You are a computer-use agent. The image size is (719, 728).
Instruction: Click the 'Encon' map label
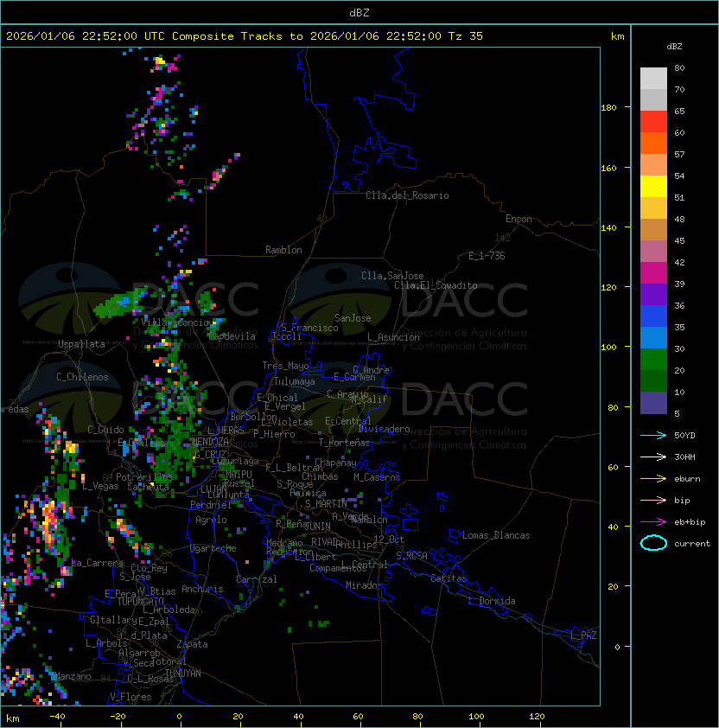click(x=519, y=219)
